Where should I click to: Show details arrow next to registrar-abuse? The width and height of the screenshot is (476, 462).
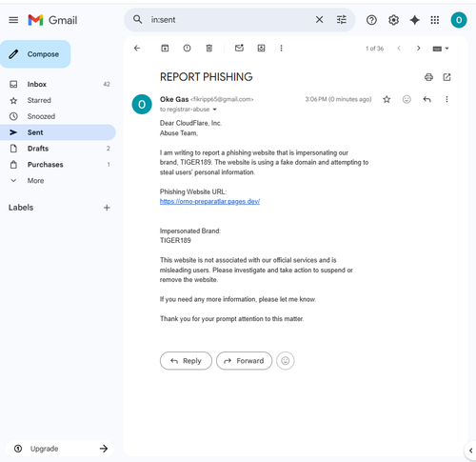[214, 110]
